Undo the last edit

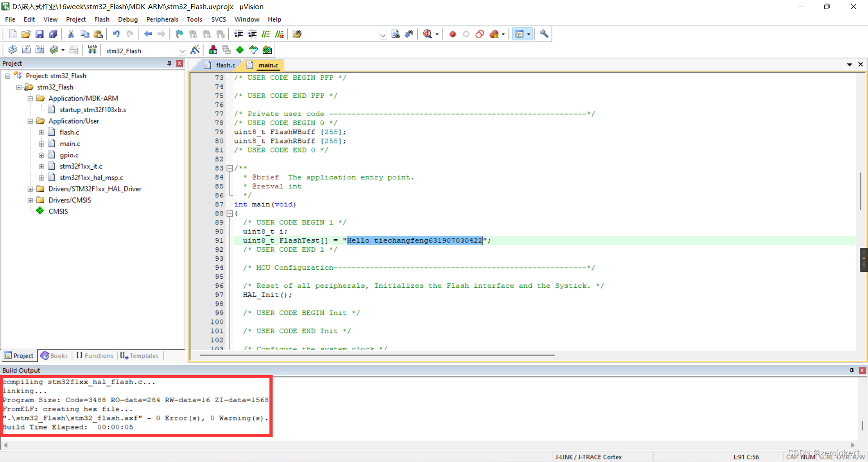pos(116,34)
